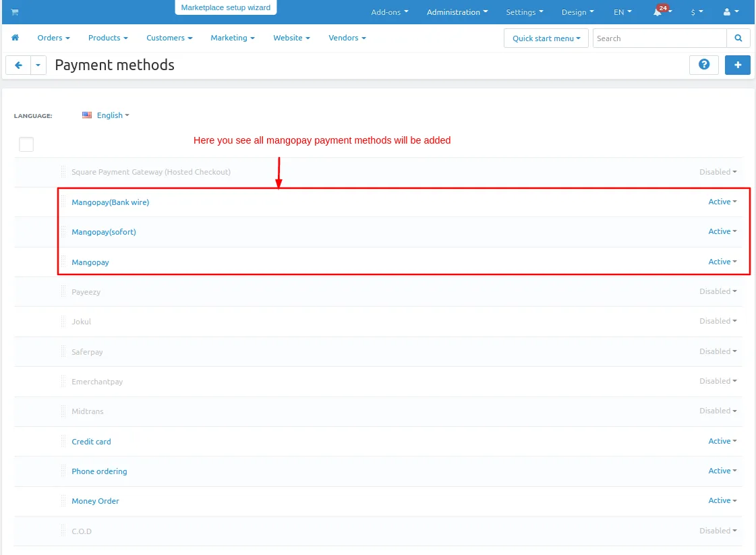This screenshot has width=756, height=555.
Task: Open Mangopay(sofort) payment method
Action: [104, 232]
